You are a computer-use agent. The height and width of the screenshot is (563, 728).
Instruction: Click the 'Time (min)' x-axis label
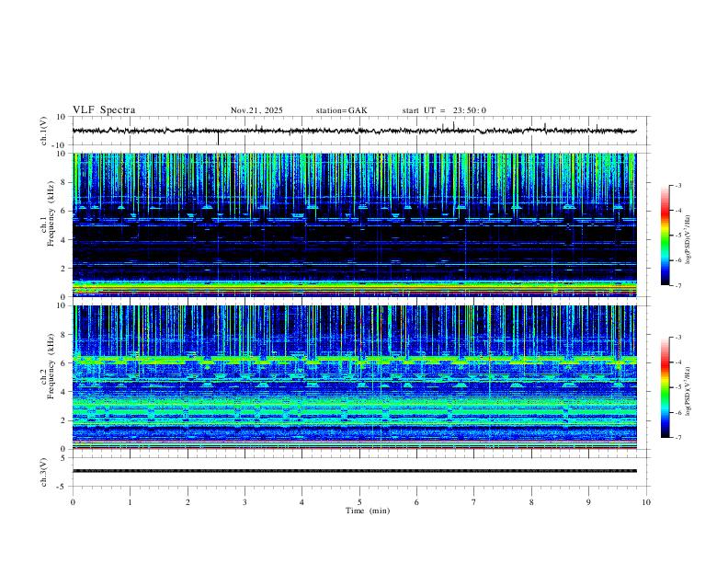(368, 511)
